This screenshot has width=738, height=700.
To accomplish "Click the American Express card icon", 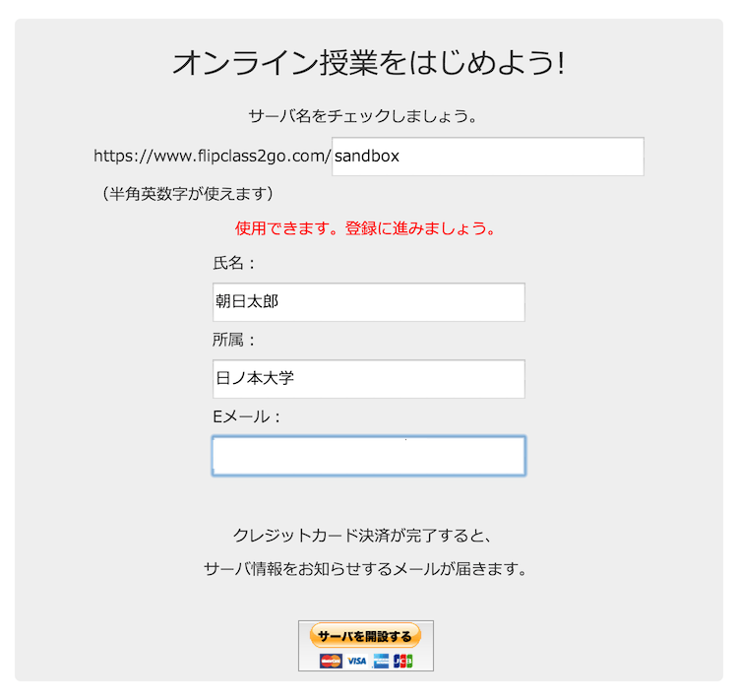I will click(x=380, y=661).
